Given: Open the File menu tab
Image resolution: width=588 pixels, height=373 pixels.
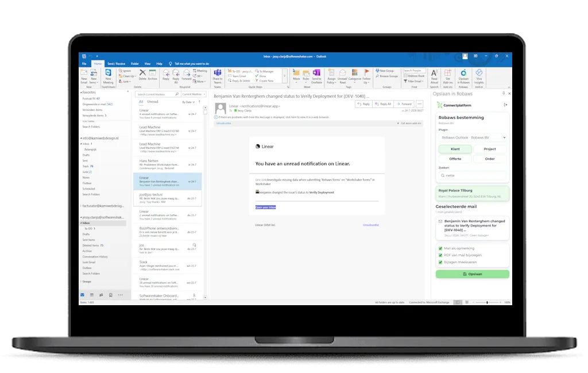Looking at the screenshot, I should pos(84,64).
